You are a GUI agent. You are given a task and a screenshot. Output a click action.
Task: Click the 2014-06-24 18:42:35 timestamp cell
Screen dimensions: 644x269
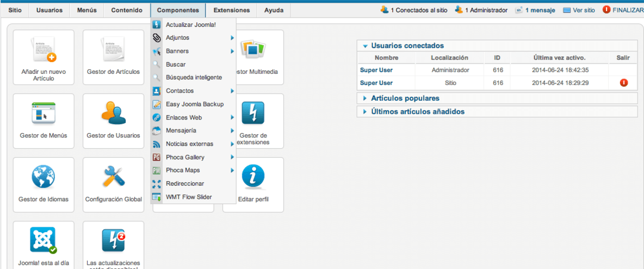(x=560, y=70)
